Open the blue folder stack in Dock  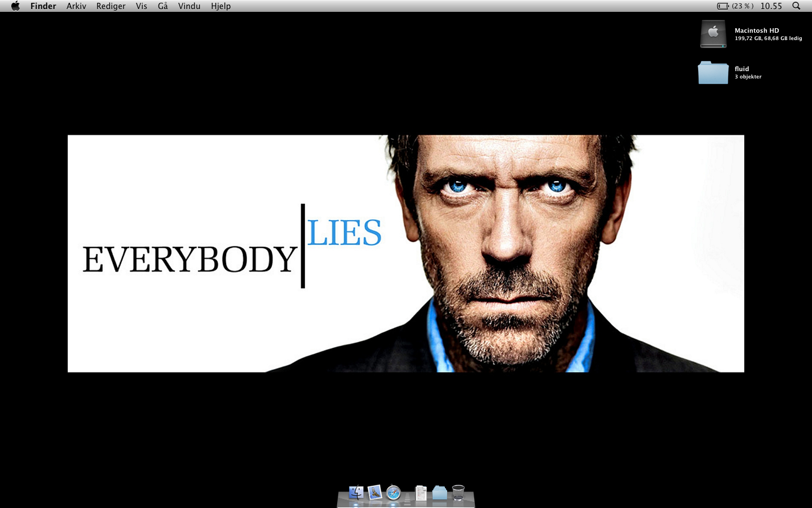point(439,493)
